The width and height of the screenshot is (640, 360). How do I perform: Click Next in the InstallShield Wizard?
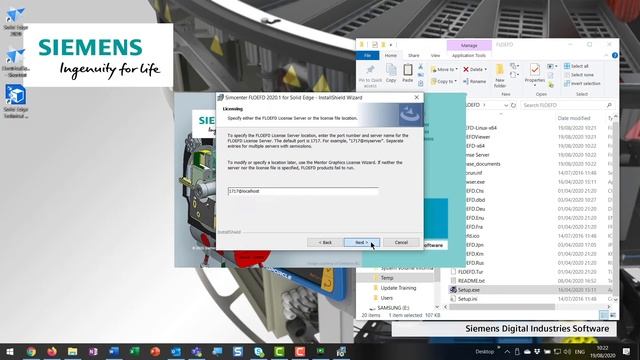pyautogui.click(x=362, y=242)
